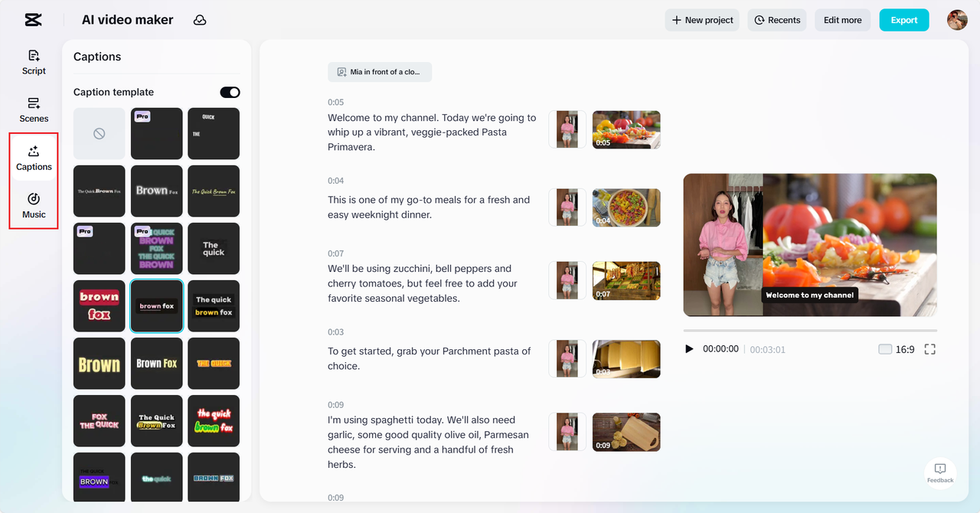The height and width of the screenshot is (513, 980).
Task: Select the blue 'BROWN FOX' template
Action: pos(214,477)
